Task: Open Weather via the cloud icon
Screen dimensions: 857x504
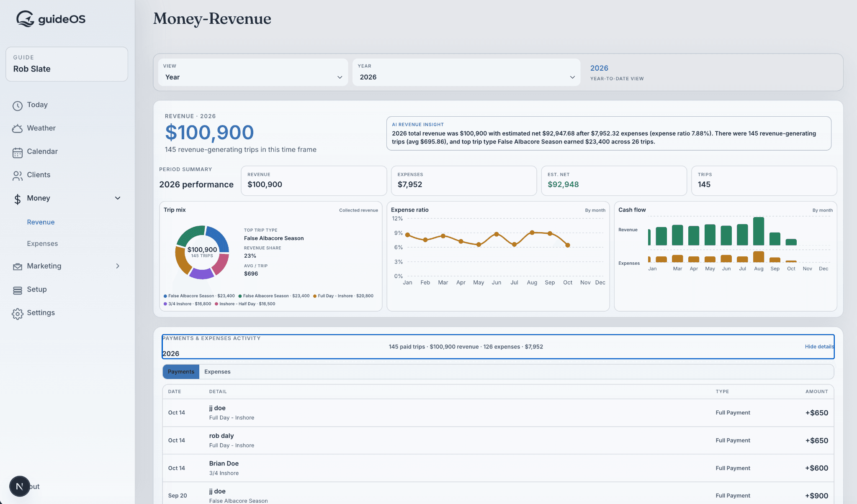Action: point(17,129)
